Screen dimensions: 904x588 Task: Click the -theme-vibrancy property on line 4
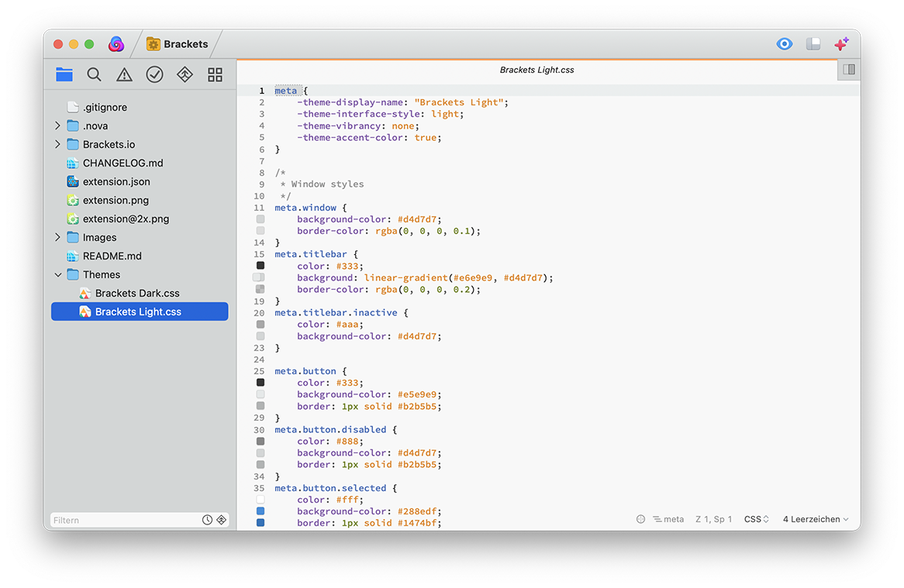pos(339,126)
